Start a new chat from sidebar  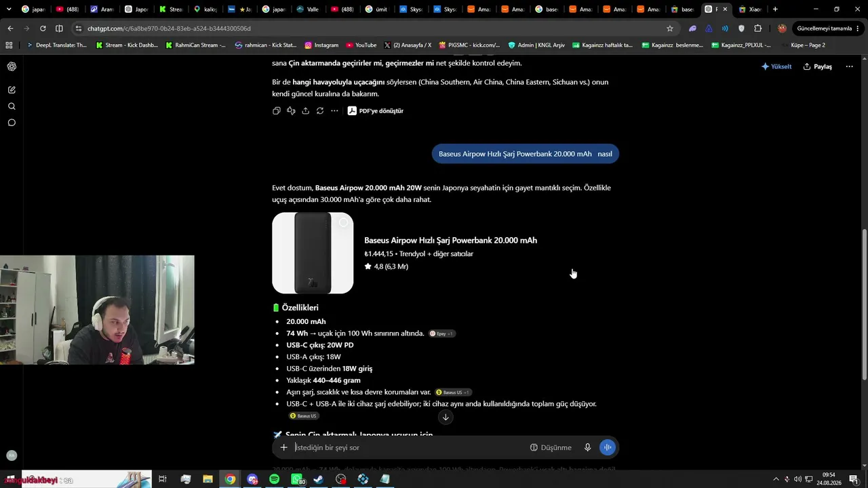point(12,89)
